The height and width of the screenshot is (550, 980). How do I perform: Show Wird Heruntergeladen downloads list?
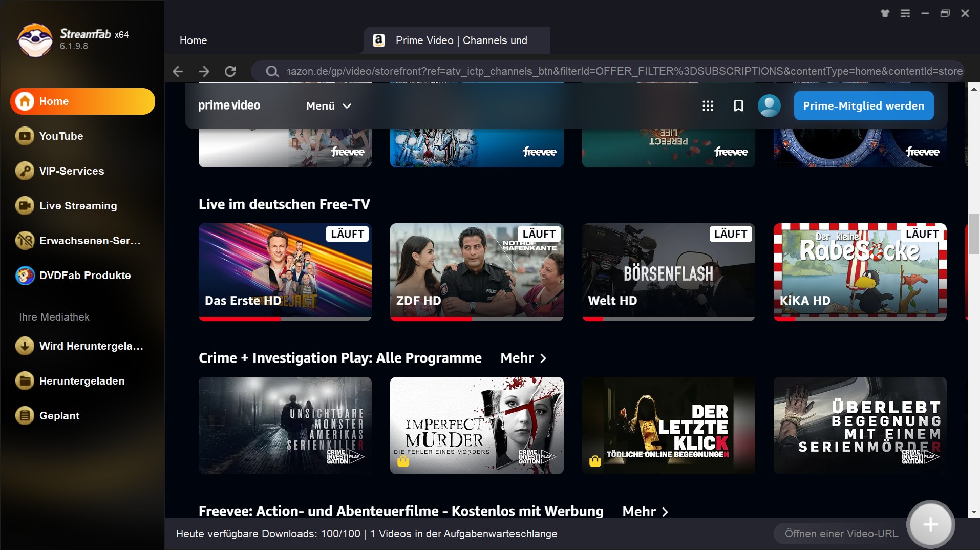coord(82,346)
